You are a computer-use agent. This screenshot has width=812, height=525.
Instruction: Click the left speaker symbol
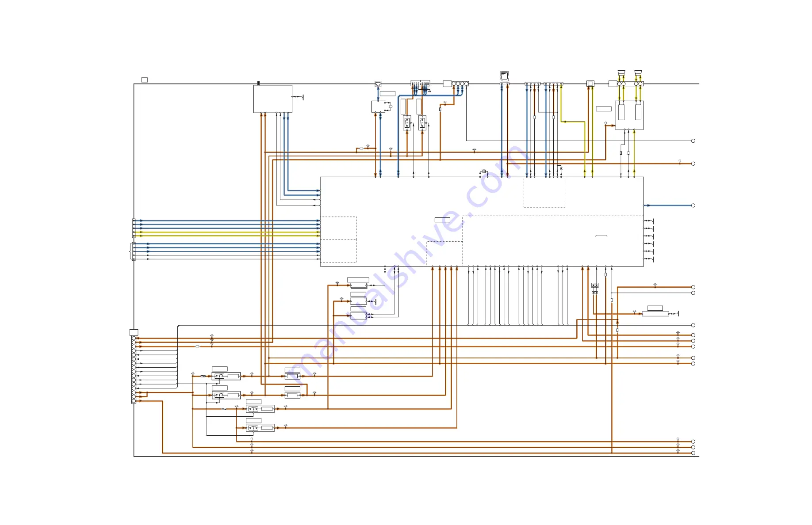click(621, 73)
